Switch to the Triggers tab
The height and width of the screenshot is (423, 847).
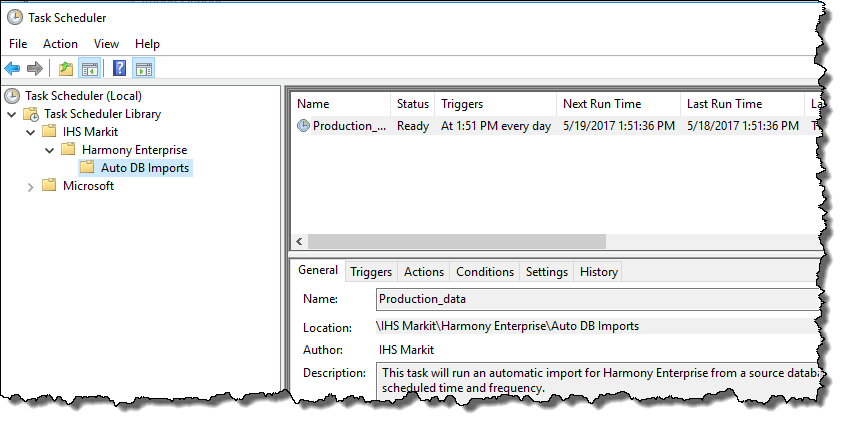point(371,272)
